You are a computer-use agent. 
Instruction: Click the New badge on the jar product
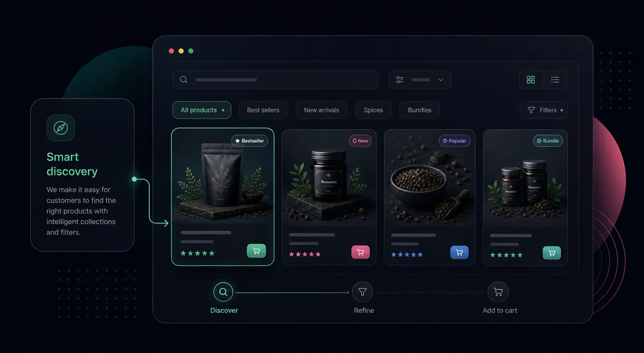[360, 141]
